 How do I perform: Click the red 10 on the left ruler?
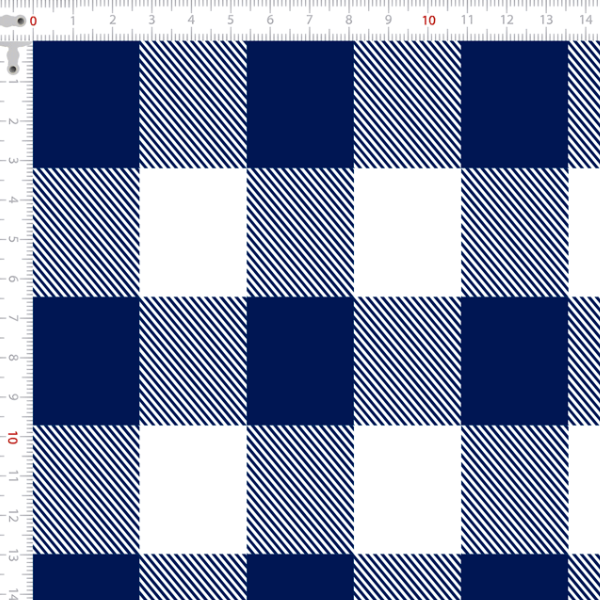click(13, 438)
